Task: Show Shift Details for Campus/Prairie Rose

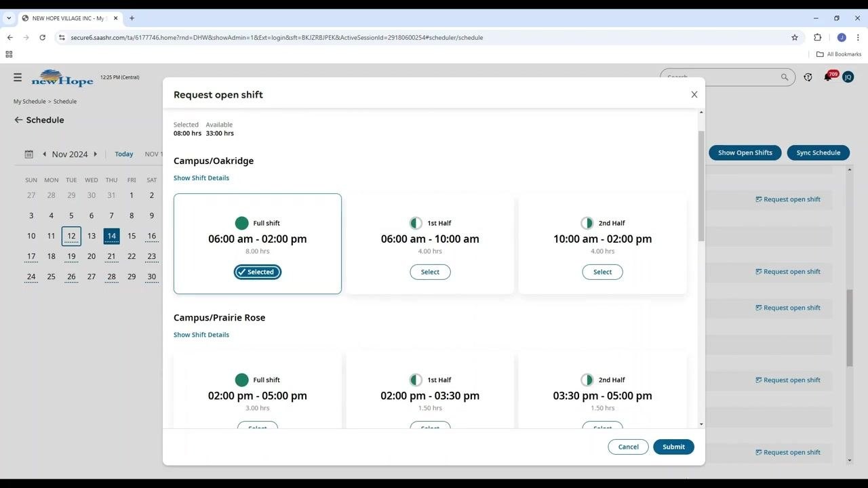Action: pos(201,335)
